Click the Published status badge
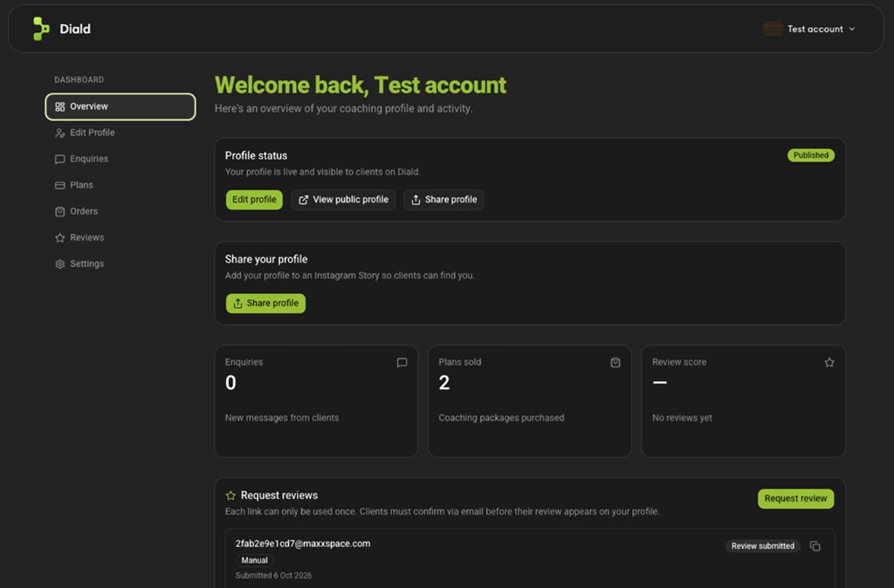 point(811,155)
